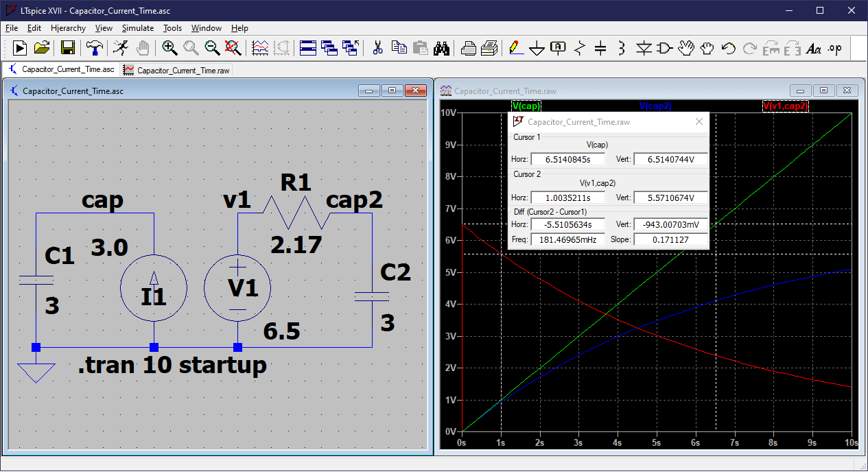Select the Text Aa tool
Viewport: 868px width, 476px height.
click(x=814, y=48)
